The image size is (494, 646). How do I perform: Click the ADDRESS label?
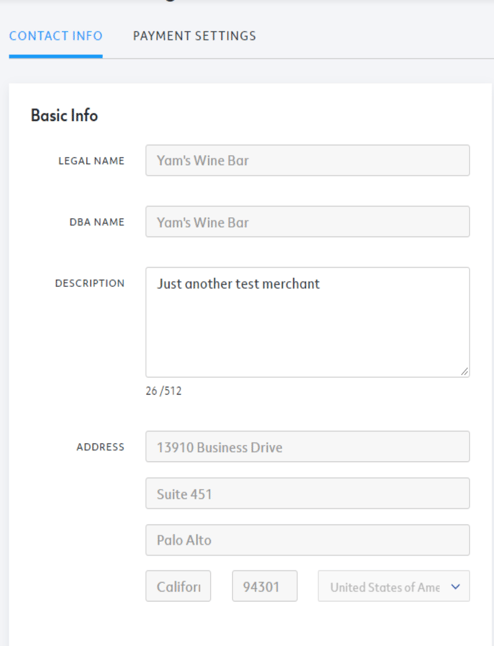tap(100, 447)
